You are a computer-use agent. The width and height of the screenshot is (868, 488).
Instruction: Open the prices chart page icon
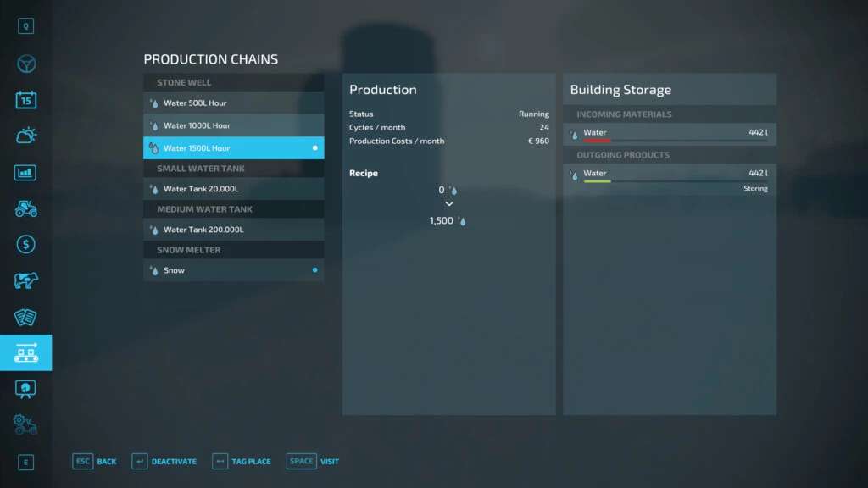point(25,172)
